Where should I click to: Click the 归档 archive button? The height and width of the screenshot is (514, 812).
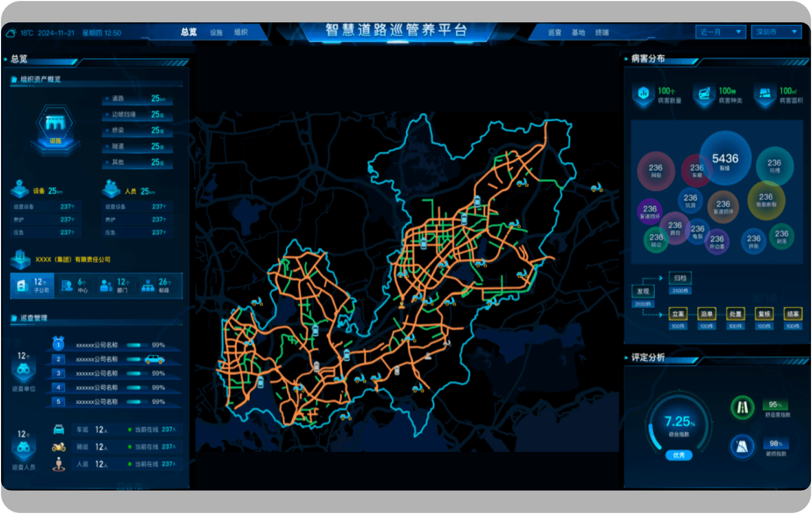coord(680,278)
